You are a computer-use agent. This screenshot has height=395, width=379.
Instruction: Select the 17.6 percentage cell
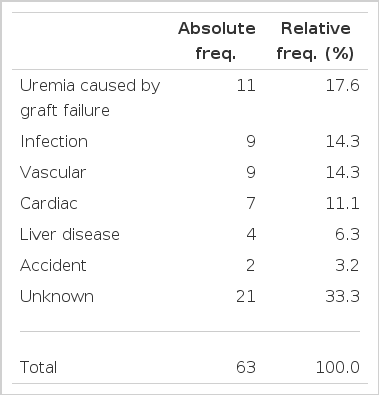point(342,86)
